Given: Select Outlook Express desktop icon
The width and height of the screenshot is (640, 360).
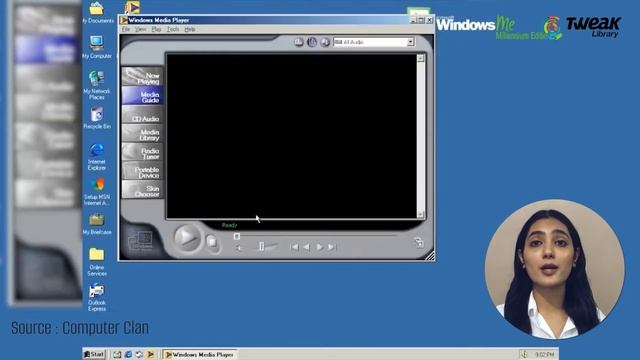Looking at the screenshot, I should pyautogui.click(x=97, y=297).
